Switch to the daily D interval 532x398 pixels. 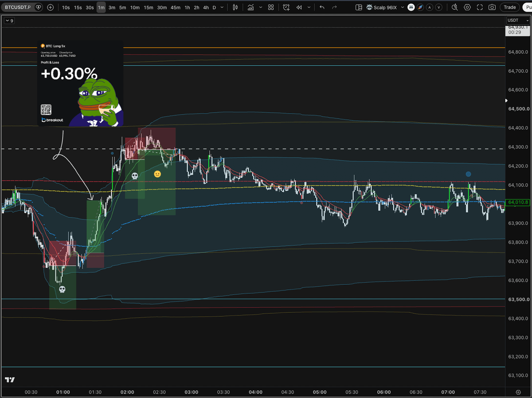click(215, 7)
